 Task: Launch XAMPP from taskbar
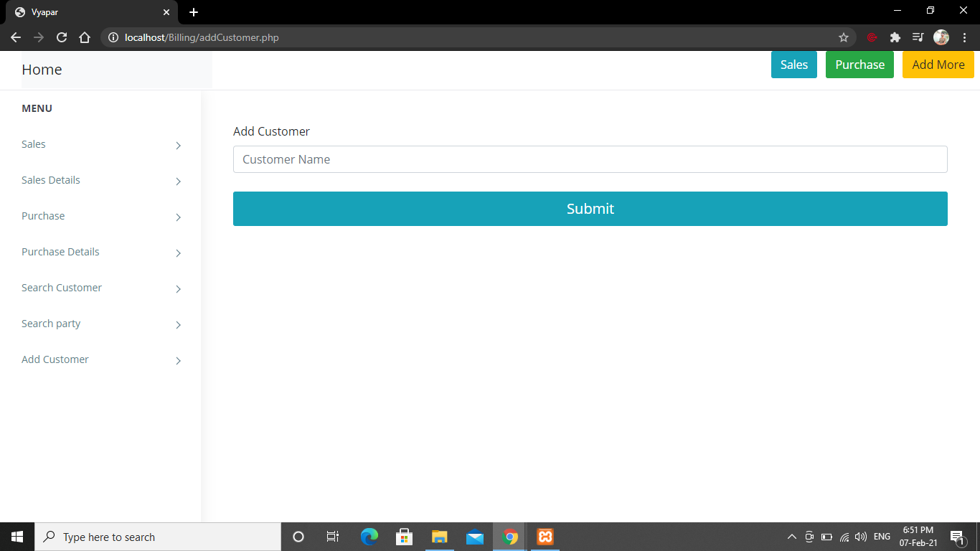coord(545,537)
